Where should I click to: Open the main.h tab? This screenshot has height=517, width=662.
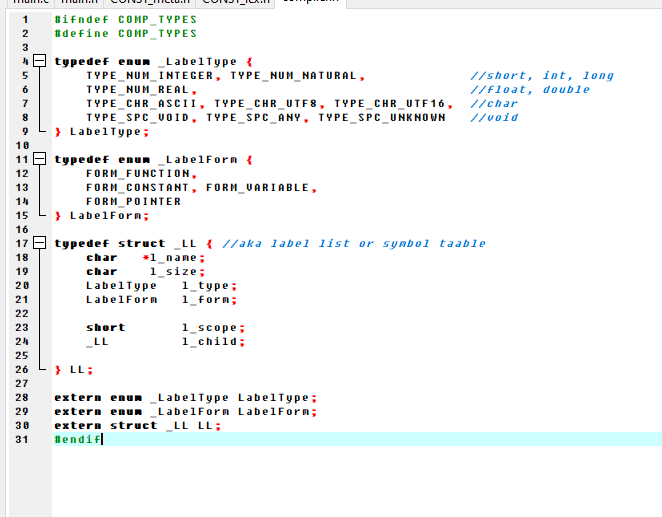(83, 2)
